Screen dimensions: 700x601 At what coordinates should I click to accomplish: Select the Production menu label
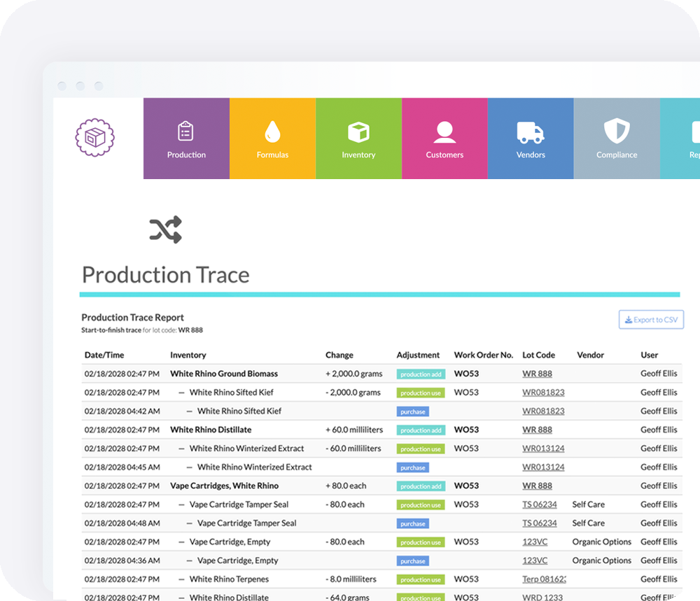186,155
